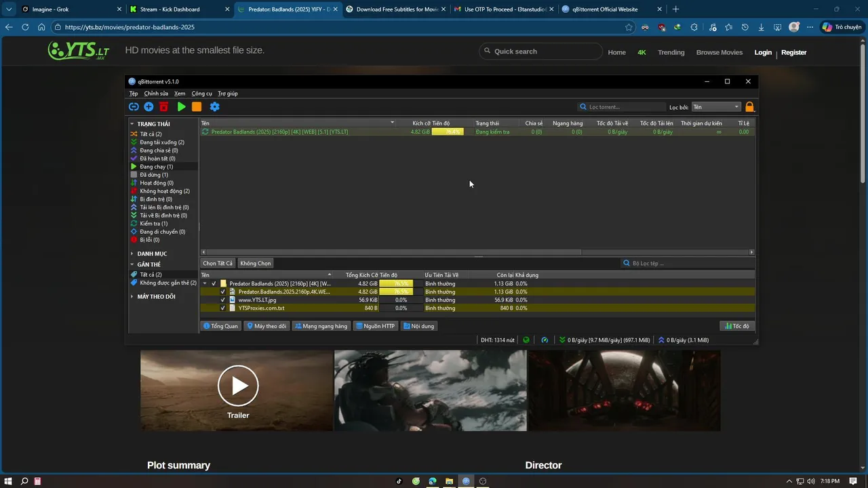Toggle checkbox for Predator Badlands folder row

point(214,283)
